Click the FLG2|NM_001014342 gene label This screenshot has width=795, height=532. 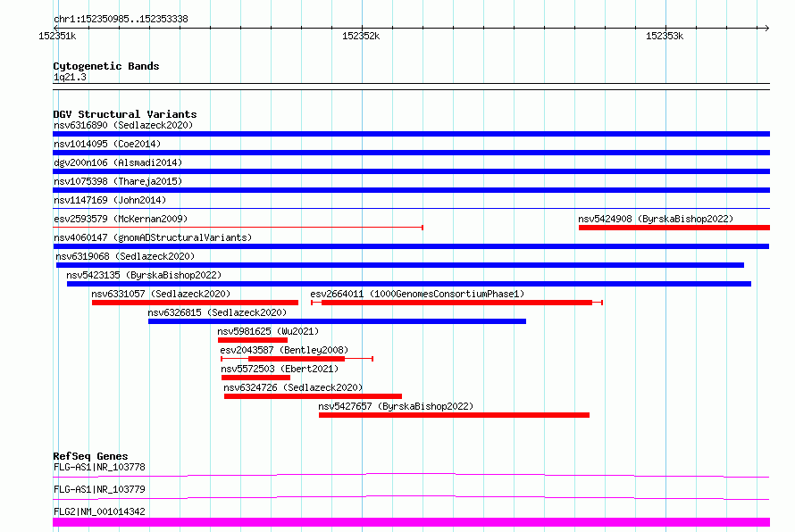99,511
